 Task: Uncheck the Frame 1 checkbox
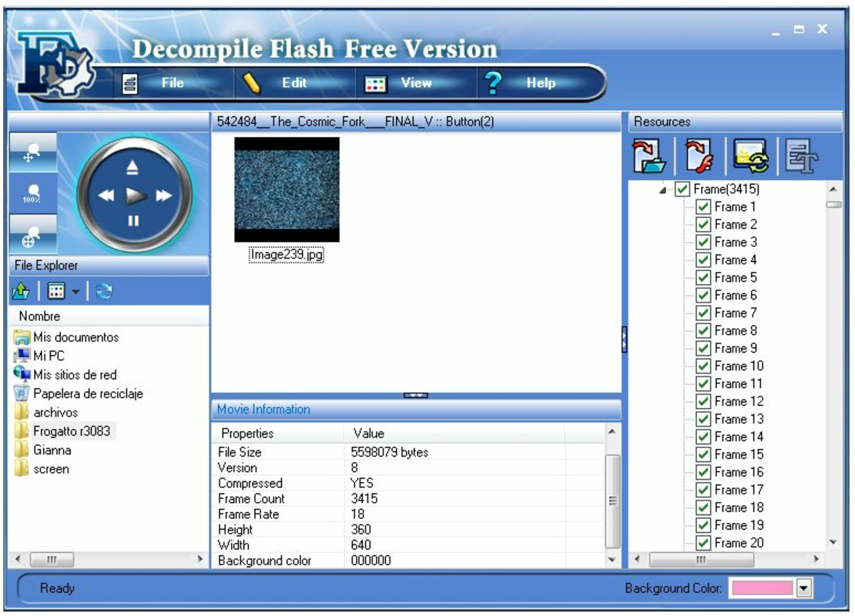(703, 206)
